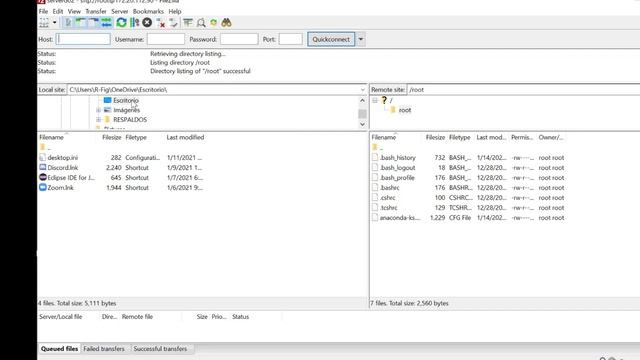Viewport: 640px width, 360px height.
Task: Disconnect from the current server
Action: [161, 23]
